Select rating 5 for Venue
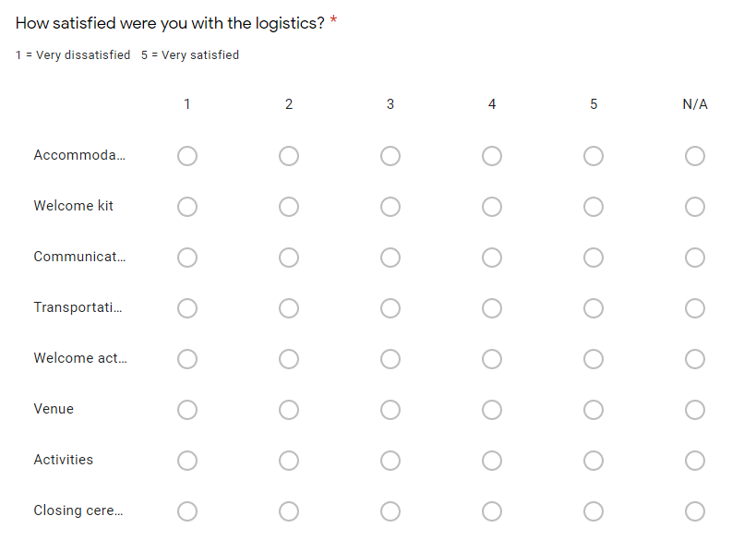 click(594, 410)
